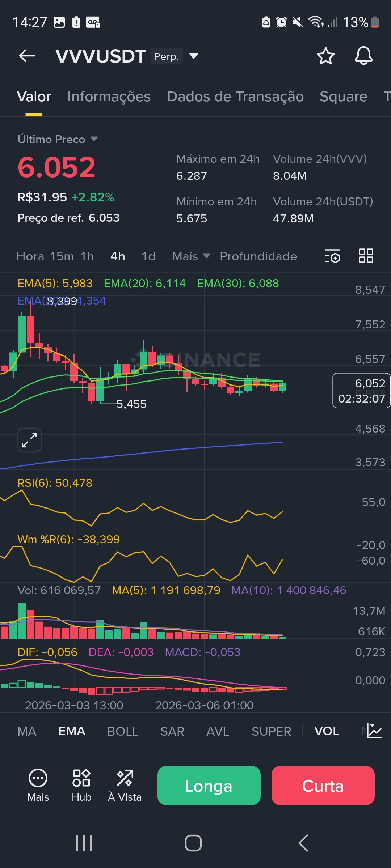Tap the MA(10): 1 400 846,46 volume label

click(289, 590)
